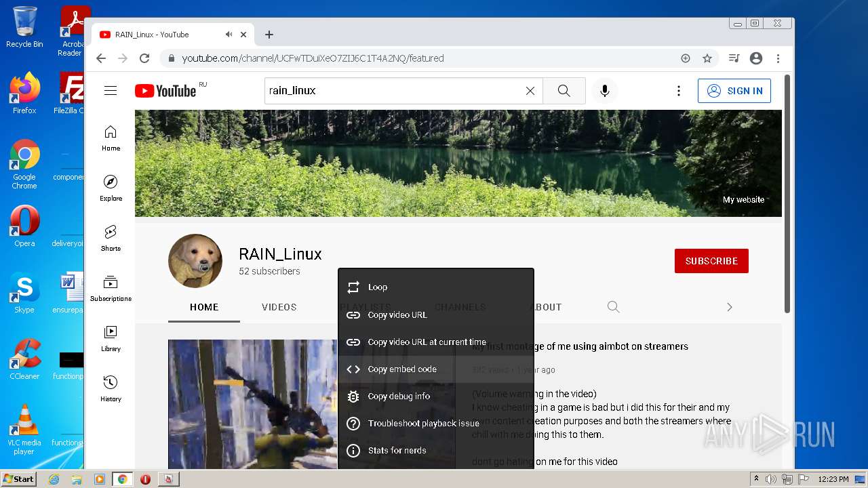The width and height of the screenshot is (868, 488).
Task: Switch to the ABOUT channel tab
Action: pos(546,307)
